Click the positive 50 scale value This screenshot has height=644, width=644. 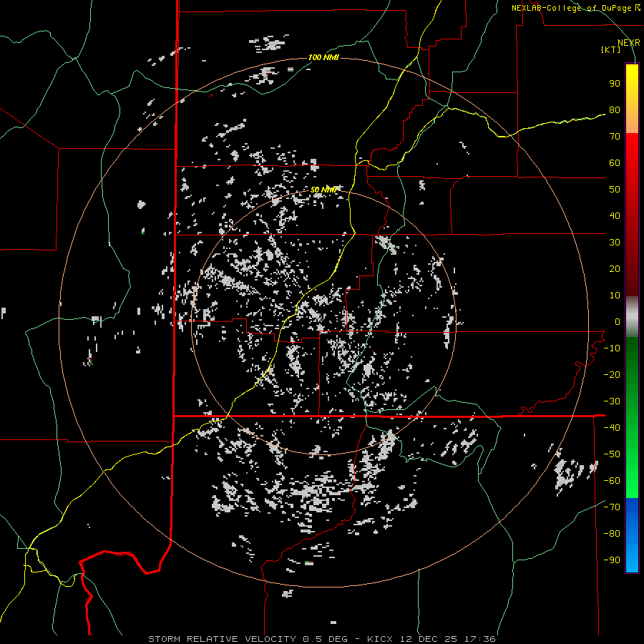pyautogui.click(x=615, y=190)
